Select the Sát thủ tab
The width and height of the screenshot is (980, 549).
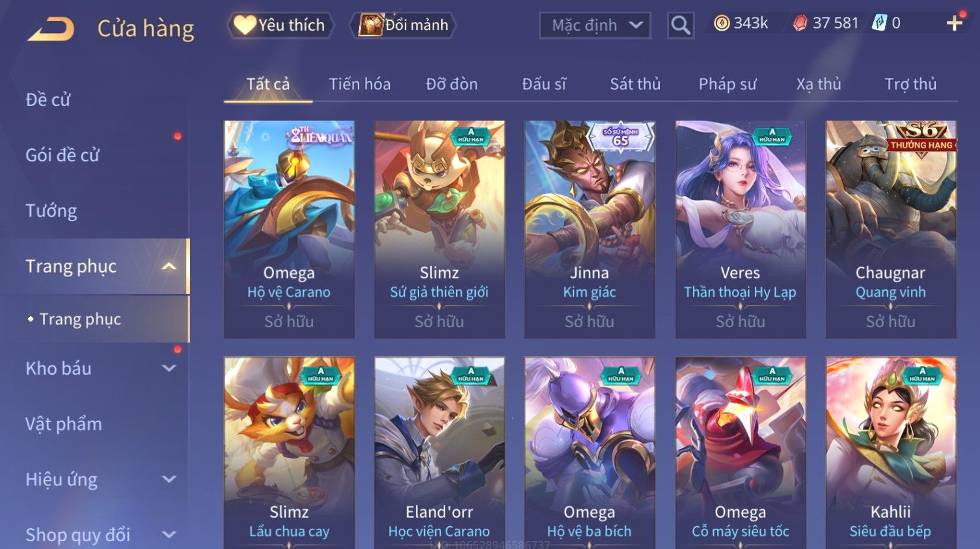pos(635,85)
